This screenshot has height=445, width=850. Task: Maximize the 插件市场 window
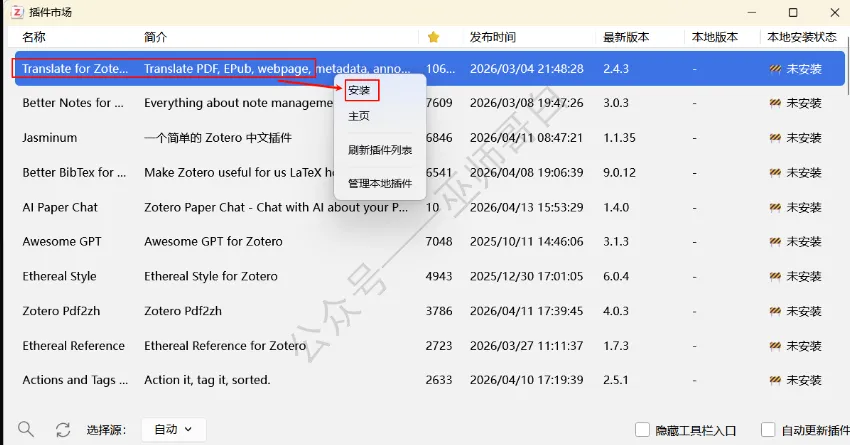[x=793, y=12]
